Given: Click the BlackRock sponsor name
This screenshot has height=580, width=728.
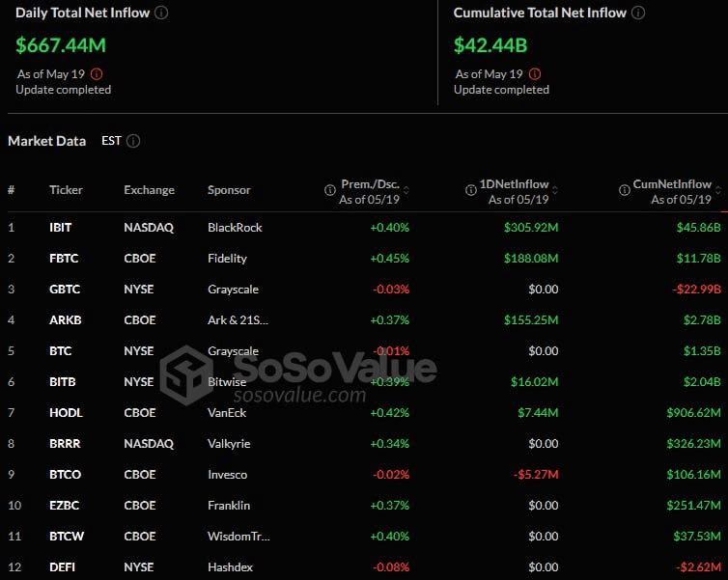Looking at the screenshot, I should tap(235, 228).
